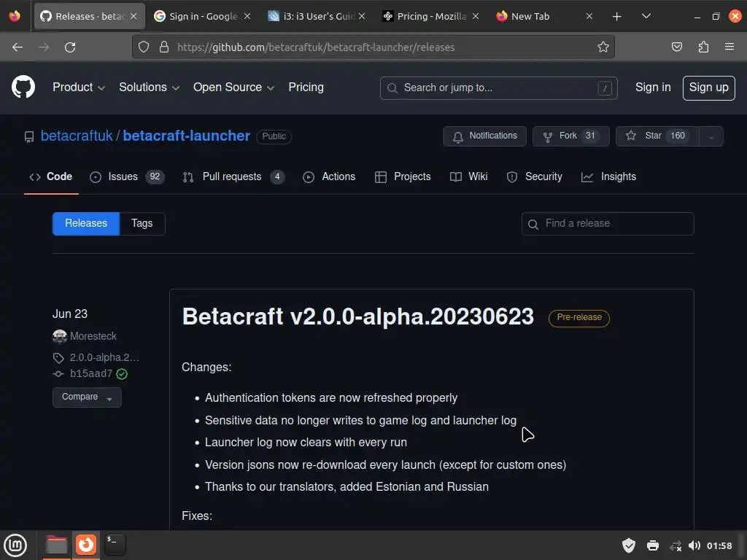Open the 2.0.0-alpha.2... tag link
This screenshot has height=560, width=747.
coord(104,357)
